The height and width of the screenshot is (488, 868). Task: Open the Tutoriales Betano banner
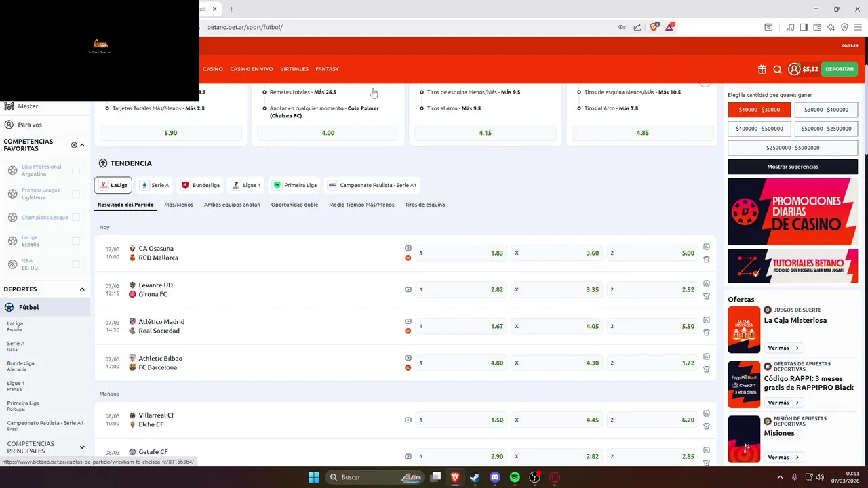point(793,266)
